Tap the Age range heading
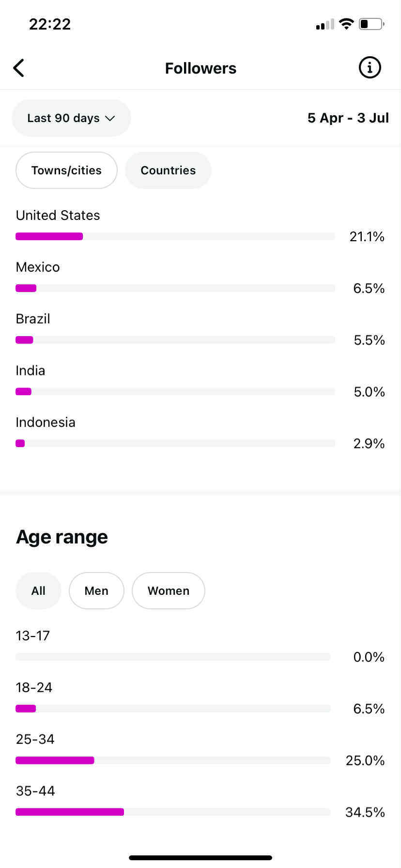The height and width of the screenshot is (868, 401). coord(62,537)
